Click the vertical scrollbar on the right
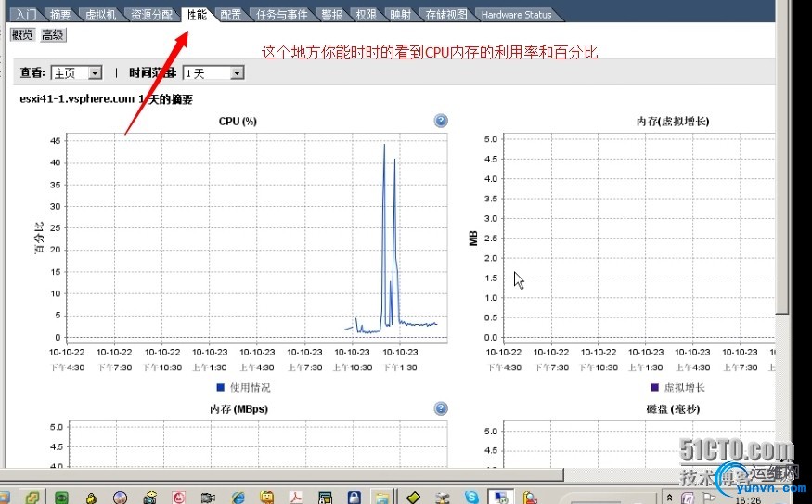 pyautogui.click(x=782, y=155)
